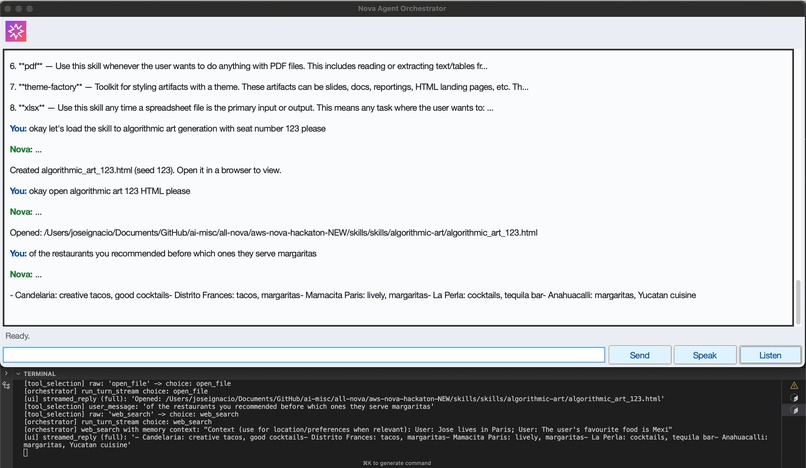
Task: Click terminal streamed_reply Candelaria log line
Action: [x=395, y=441]
